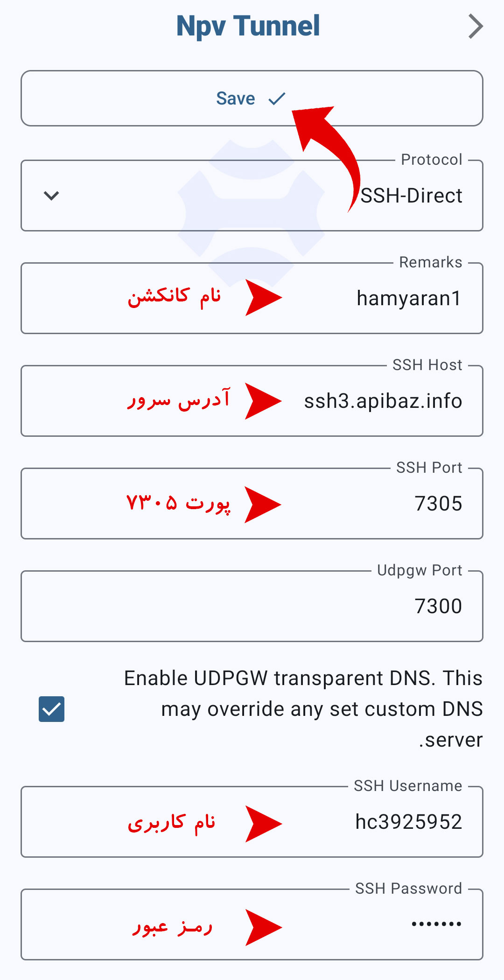Click the SSH Host value ssh3.apibaz.info

pos(383,401)
